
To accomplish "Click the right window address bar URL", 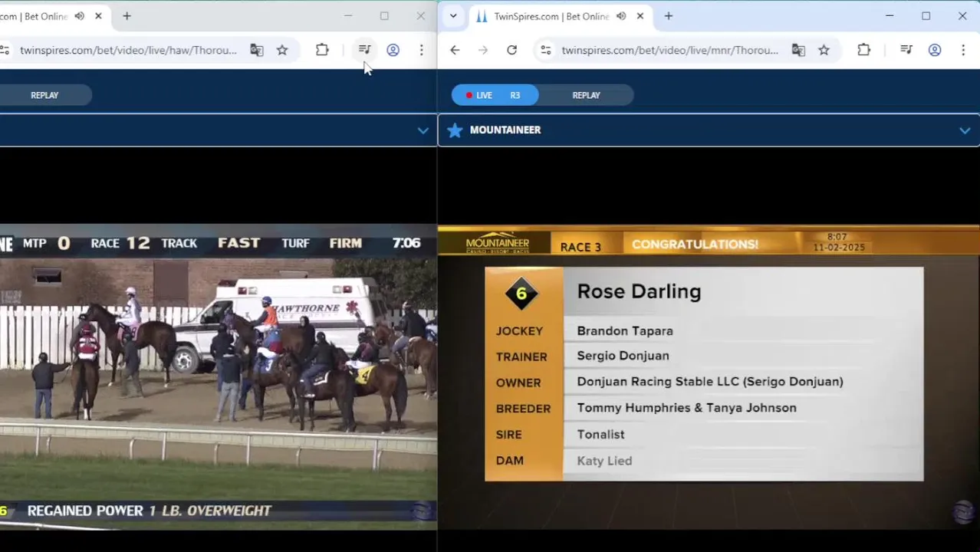I will 669,50.
